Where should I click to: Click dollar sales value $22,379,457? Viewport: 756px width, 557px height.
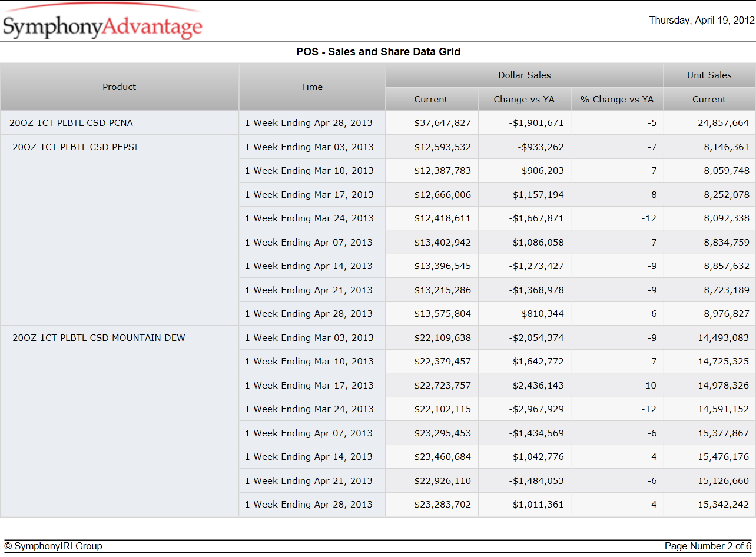coord(442,362)
